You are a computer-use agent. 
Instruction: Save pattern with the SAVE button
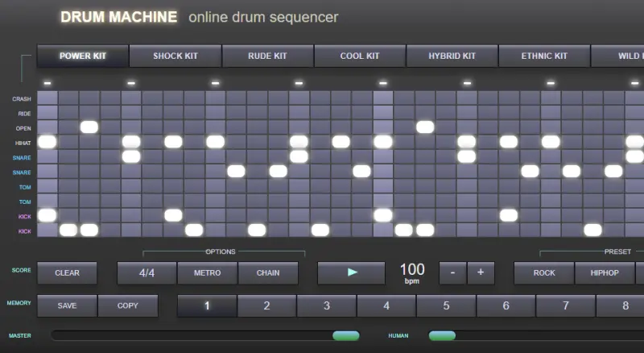point(67,305)
